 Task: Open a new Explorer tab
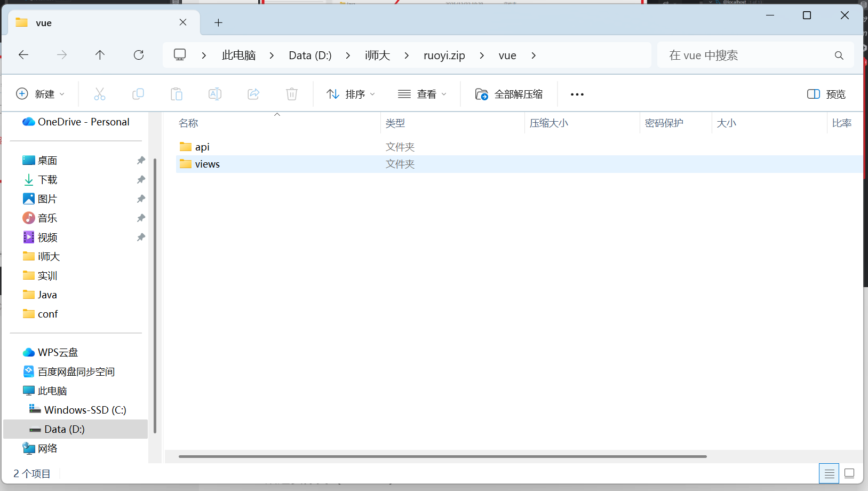click(218, 22)
